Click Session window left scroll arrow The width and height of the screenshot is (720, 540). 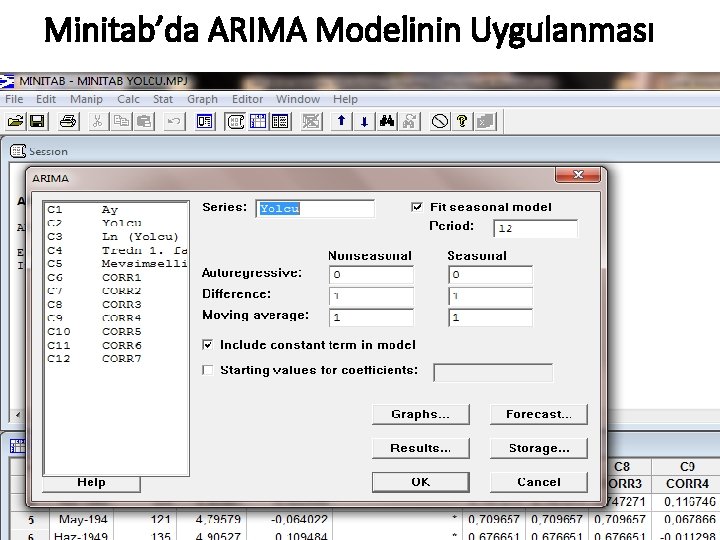(x=17, y=415)
